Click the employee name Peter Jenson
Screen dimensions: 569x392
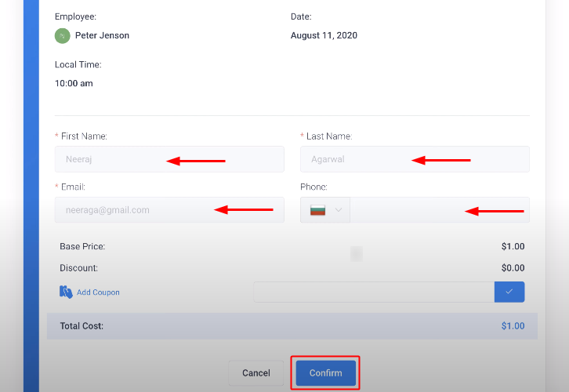coord(102,35)
